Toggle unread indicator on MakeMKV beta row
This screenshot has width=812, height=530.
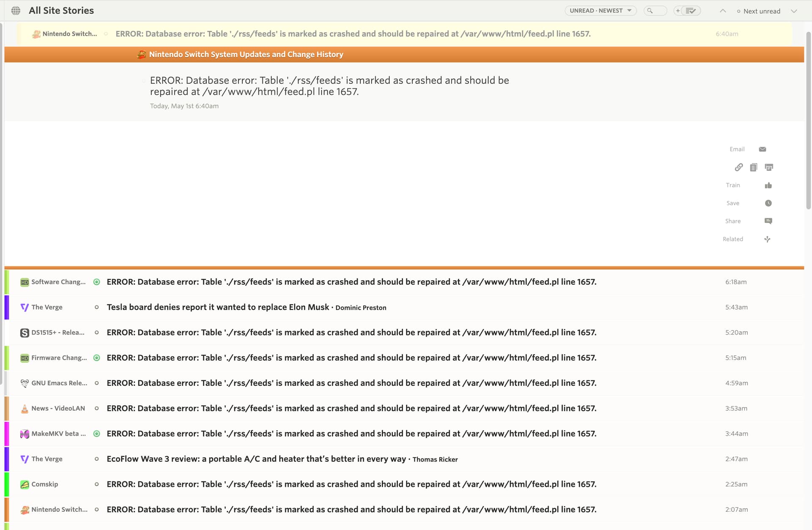click(x=96, y=434)
